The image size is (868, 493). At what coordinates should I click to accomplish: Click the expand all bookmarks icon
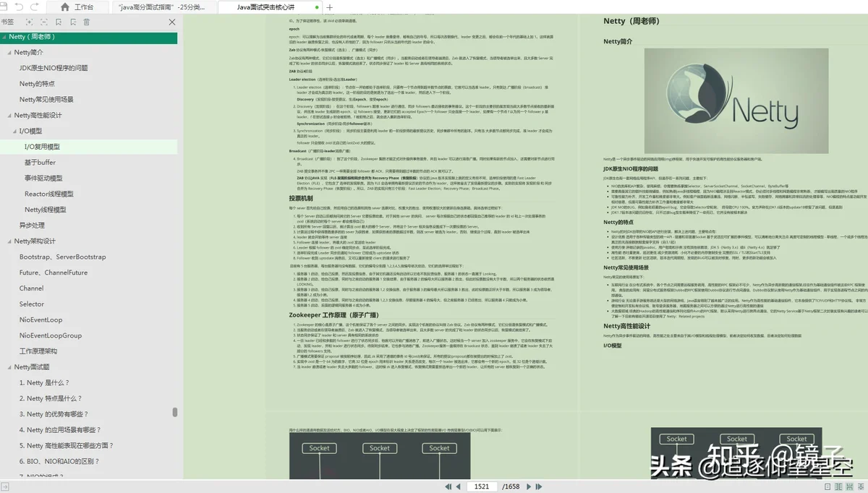[x=29, y=22]
